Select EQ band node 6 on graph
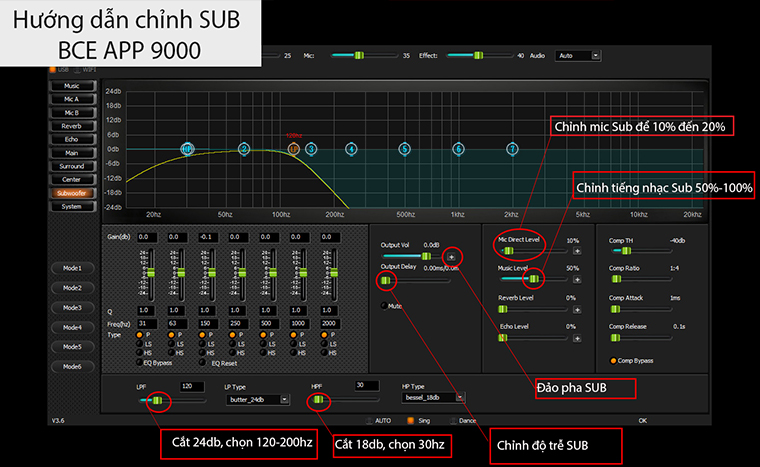Image resolution: width=760 pixels, height=467 pixels. coord(459,149)
